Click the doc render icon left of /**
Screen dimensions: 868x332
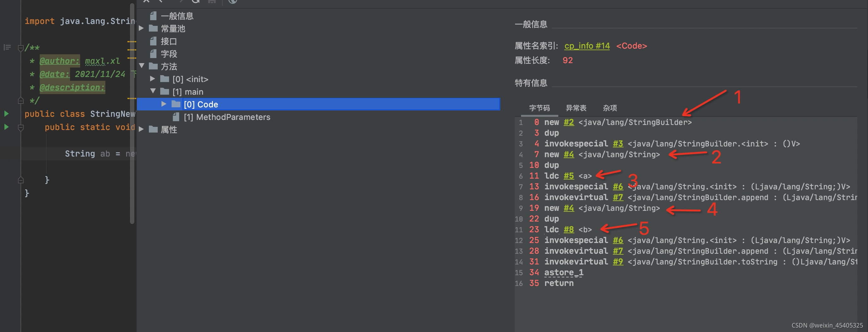click(x=7, y=48)
